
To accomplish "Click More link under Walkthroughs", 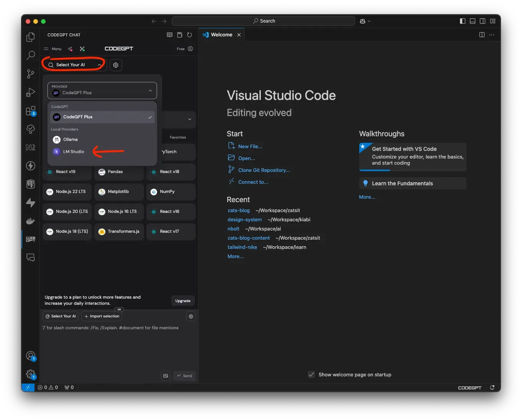I will [x=367, y=197].
